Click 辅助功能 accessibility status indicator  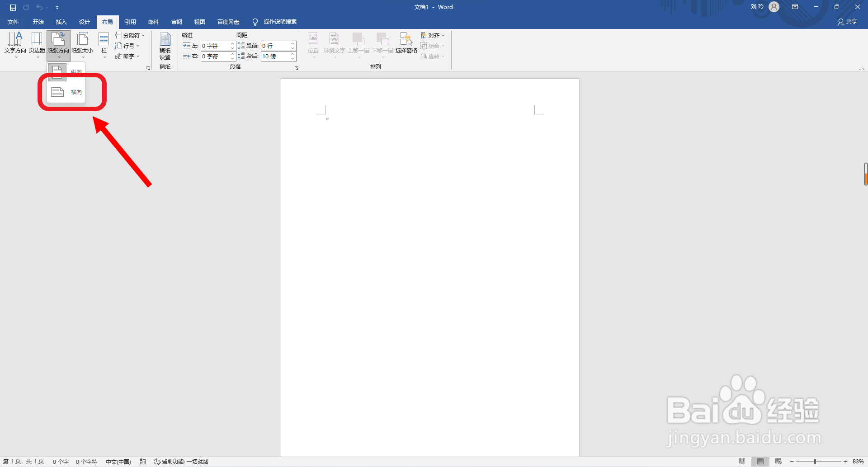click(181, 462)
